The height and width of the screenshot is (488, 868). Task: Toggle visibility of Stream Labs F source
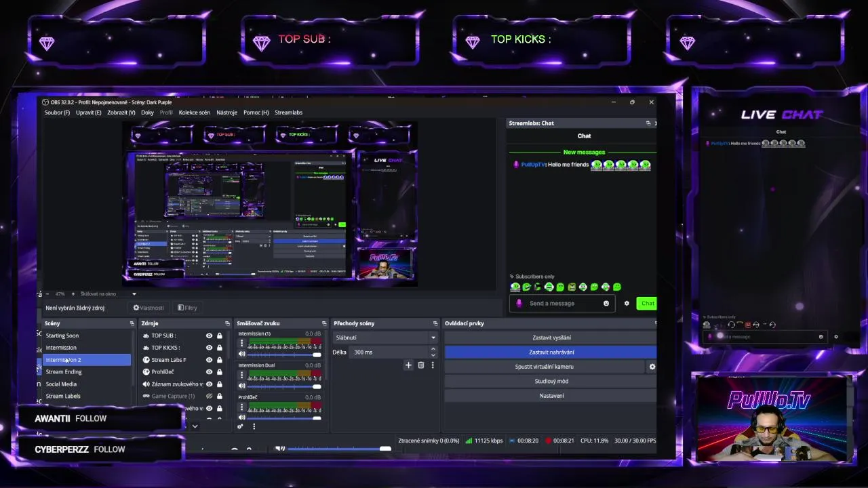tap(209, 360)
